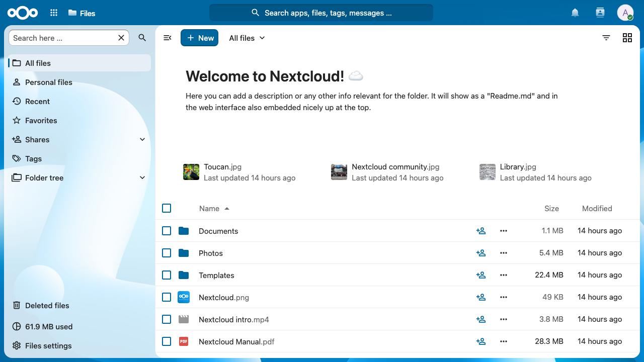Open the apps grid menu
Image resolution: width=644 pixels, height=362 pixels.
54,13
